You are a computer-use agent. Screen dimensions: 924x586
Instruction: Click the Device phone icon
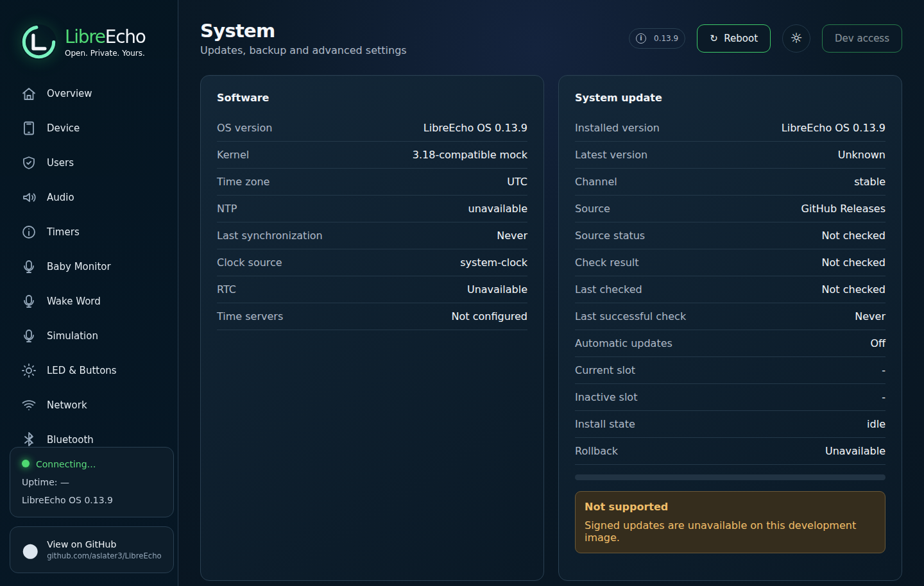(29, 128)
